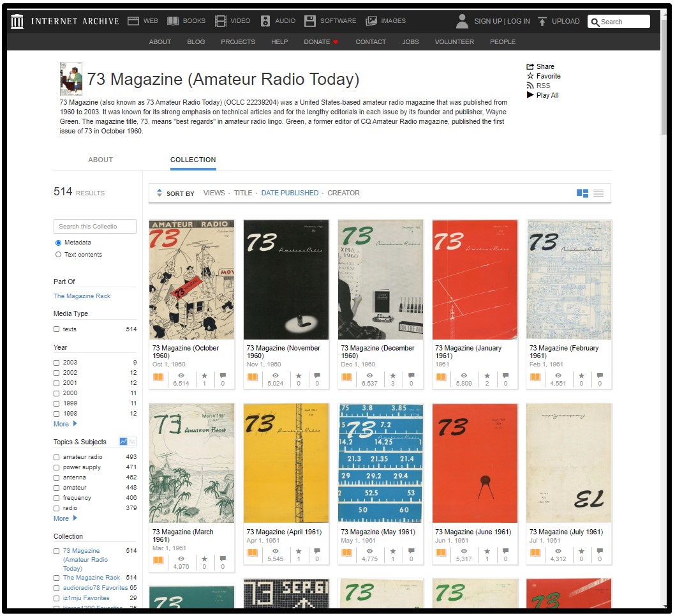
Task: Check the amateur radio topic checkbox
Action: tap(56, 457)
